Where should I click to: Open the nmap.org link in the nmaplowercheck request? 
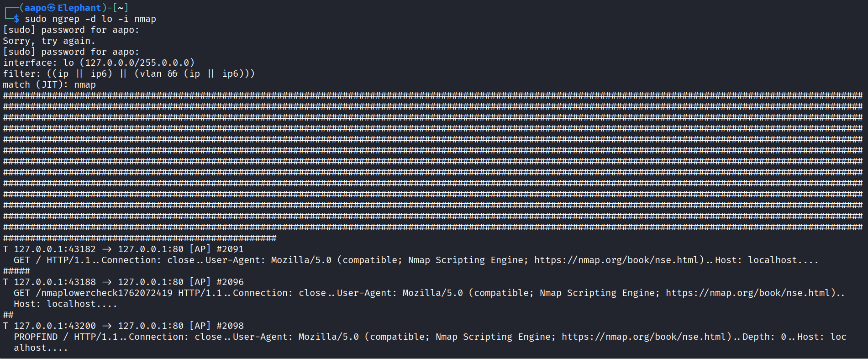click(x=748, y=293)
